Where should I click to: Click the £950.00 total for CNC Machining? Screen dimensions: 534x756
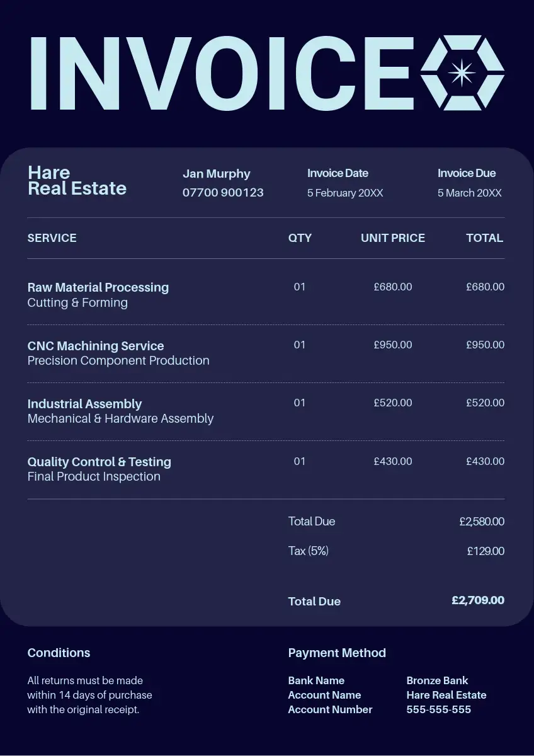[x=485, y=345]
